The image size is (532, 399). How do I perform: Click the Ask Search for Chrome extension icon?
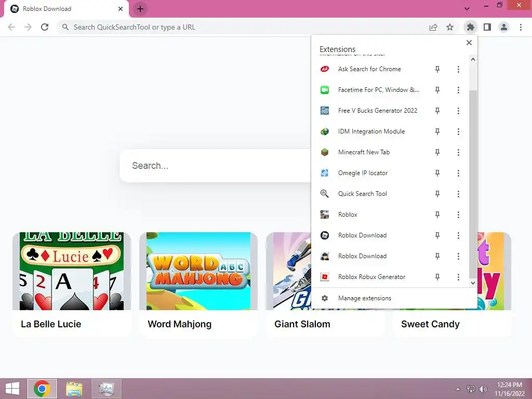[x=325, y=69]
